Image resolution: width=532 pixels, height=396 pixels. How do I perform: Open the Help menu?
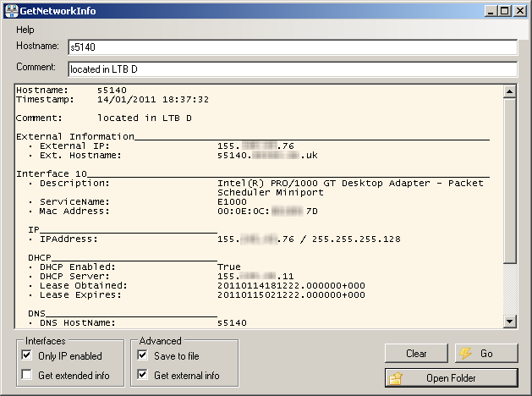25,30
